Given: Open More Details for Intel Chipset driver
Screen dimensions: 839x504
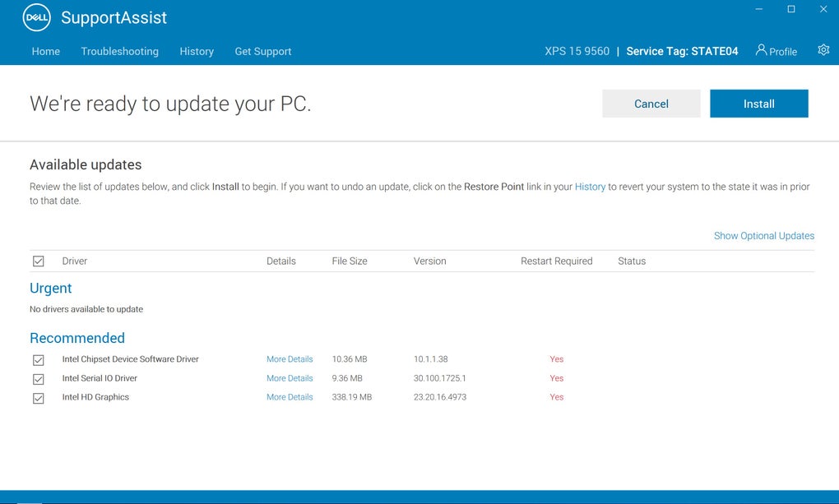Looking at the screenshot, I should click(290, 359).
